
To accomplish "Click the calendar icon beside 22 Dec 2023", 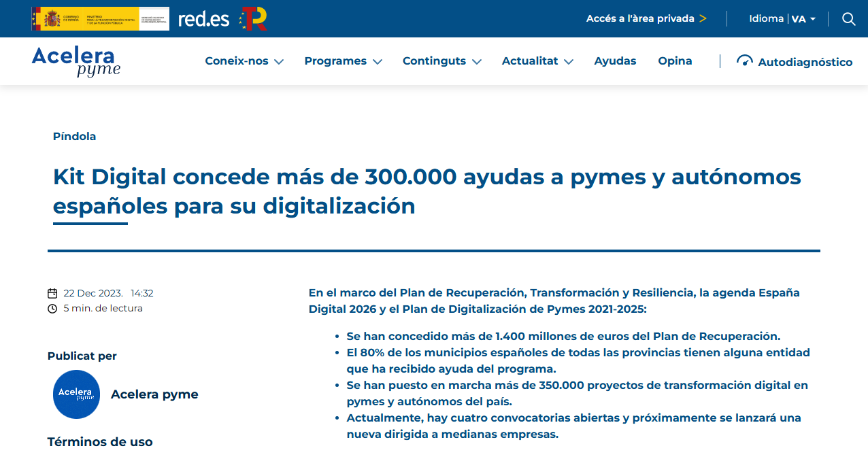I will (x=52, y=294).
